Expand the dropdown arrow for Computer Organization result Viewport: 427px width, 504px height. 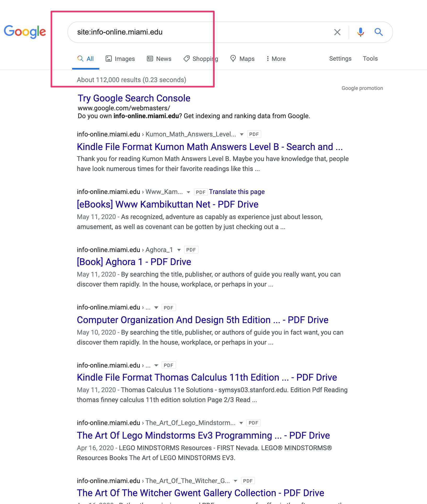pyautogui.click(x=156, y=308)
